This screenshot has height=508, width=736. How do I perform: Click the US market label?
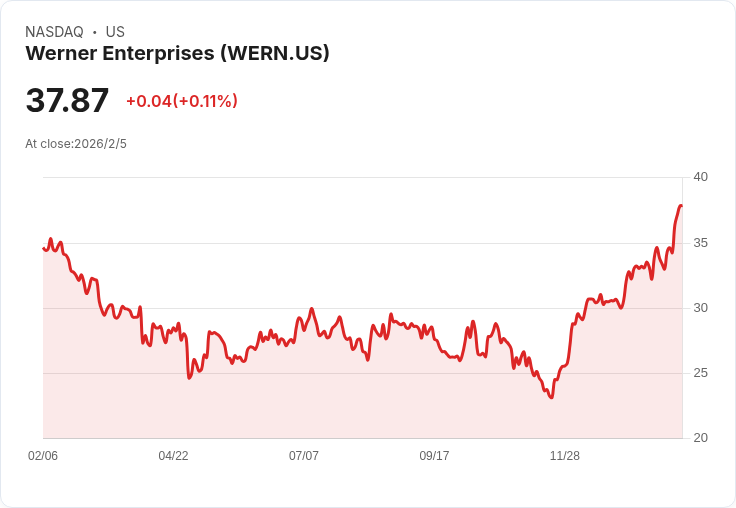click(x=115, y=32)
